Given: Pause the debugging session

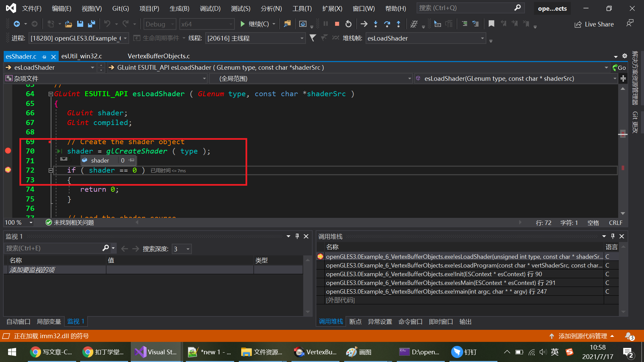Looking at the screenshot, I should pos(325,24).
